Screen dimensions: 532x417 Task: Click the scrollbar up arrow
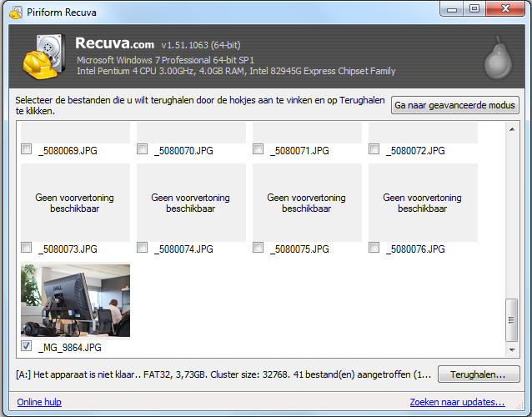point(512,129)
